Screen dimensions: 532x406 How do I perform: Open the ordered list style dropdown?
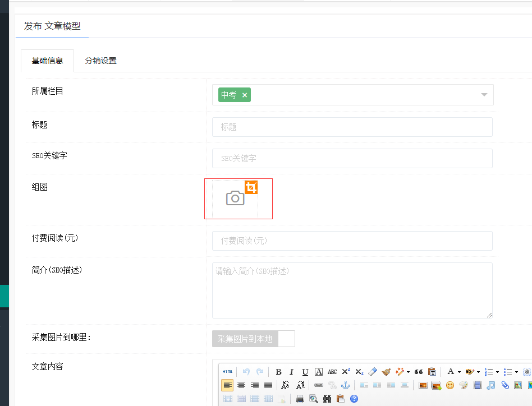[497, 372]
